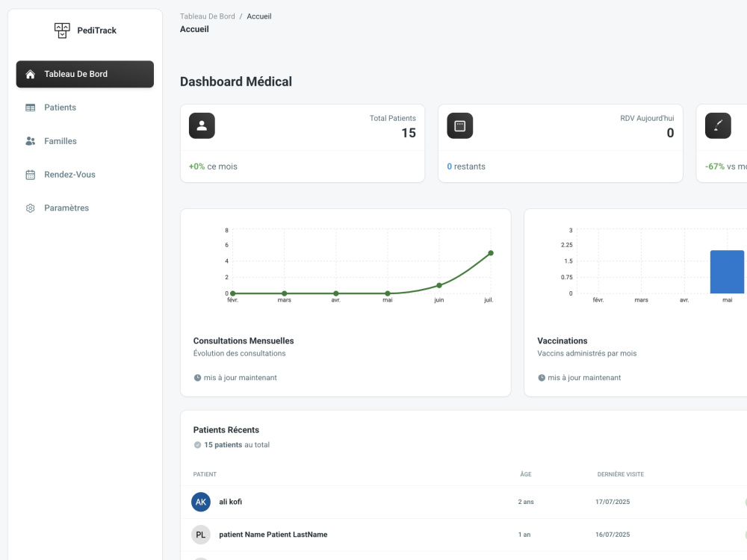Click the juin data point on consultations chart

point(439,285)
